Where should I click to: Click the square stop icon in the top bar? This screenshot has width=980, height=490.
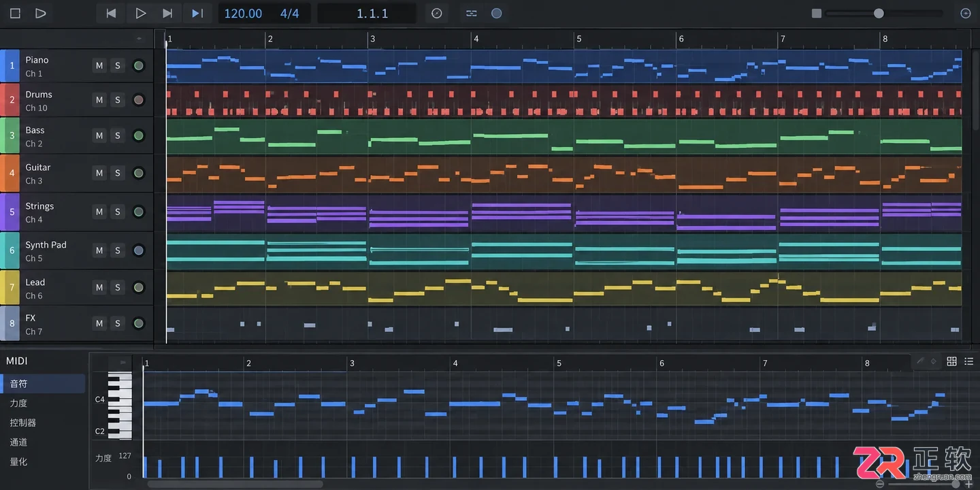click(15, 13)
